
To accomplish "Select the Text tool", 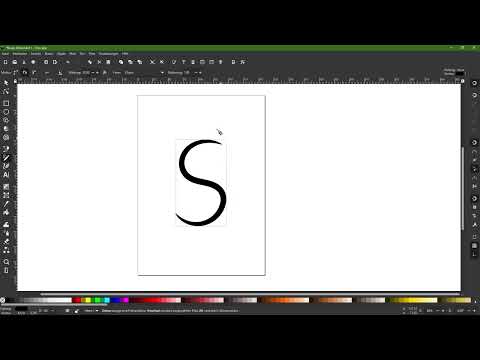I will (6, 174).
